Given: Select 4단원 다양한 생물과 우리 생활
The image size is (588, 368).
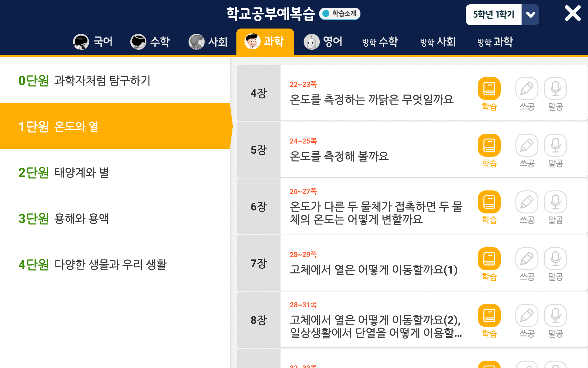Looking at the screenshot, I should [x=115, y=264].
